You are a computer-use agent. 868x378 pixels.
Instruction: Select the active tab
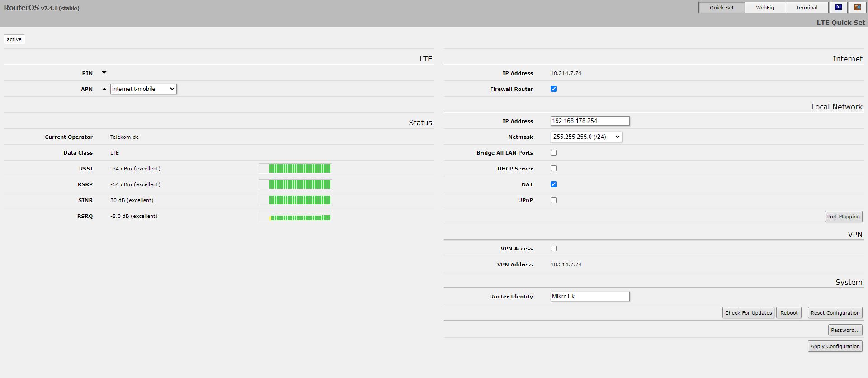point(14,39)
